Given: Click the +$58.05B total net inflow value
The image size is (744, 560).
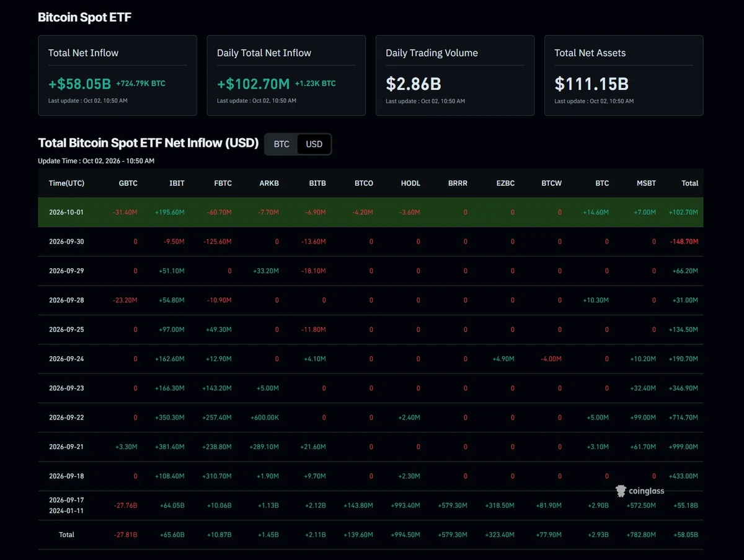Looking at the screenshot, I should pos(79,84).
